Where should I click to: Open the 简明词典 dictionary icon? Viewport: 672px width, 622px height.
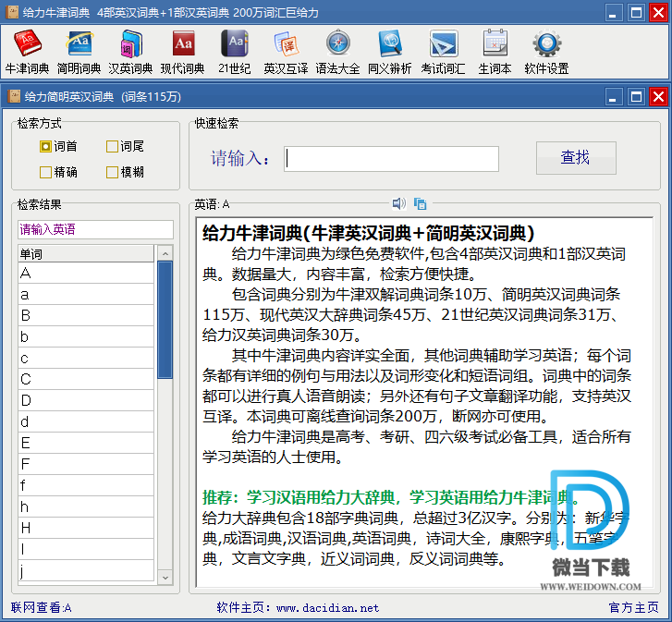click(x=79, y=52)
